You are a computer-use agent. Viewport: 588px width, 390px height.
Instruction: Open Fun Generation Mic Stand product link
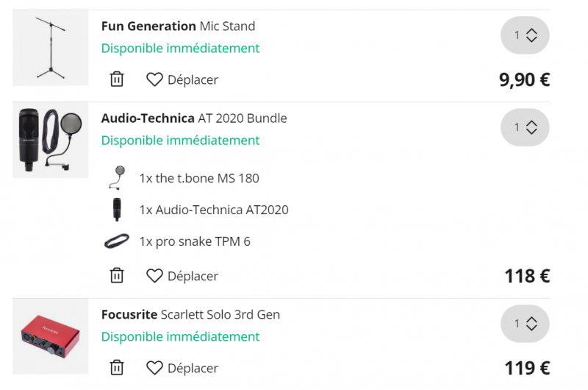pyautogui.click(x=178, y=26)
